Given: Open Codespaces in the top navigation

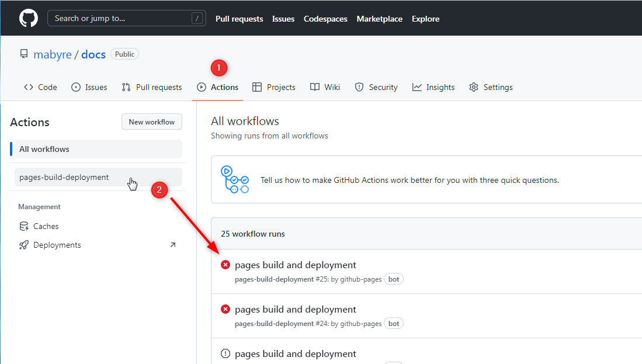Looking at the screenshot, I should (x=325, y=19).
